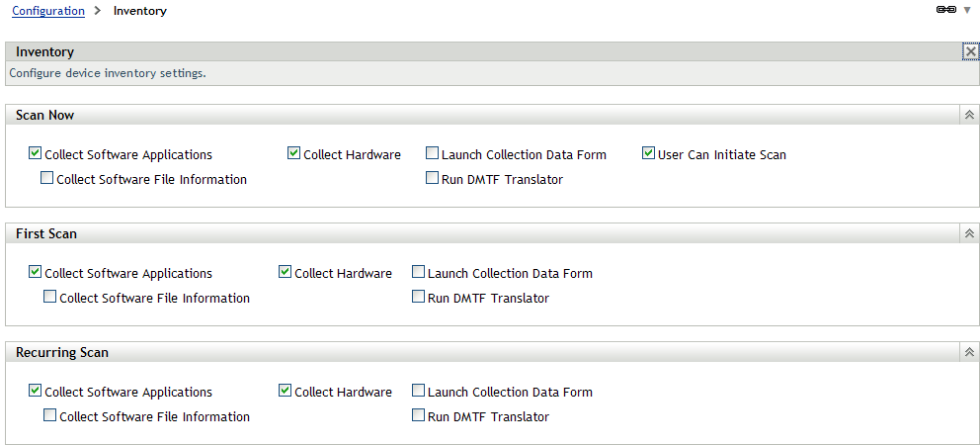Enable Collect Software File Information in Scan Now
Screen dimensions: 980x446
click(47, 179)
